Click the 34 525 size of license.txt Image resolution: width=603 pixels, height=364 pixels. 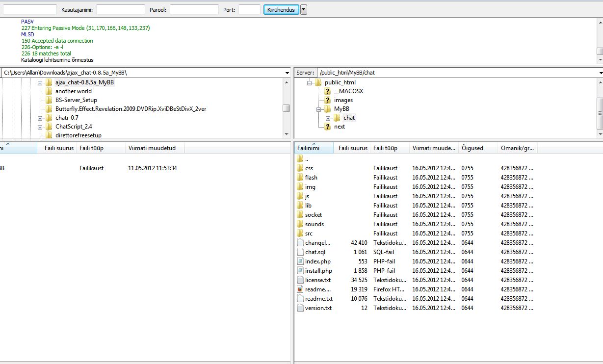(x=359, y=280)
